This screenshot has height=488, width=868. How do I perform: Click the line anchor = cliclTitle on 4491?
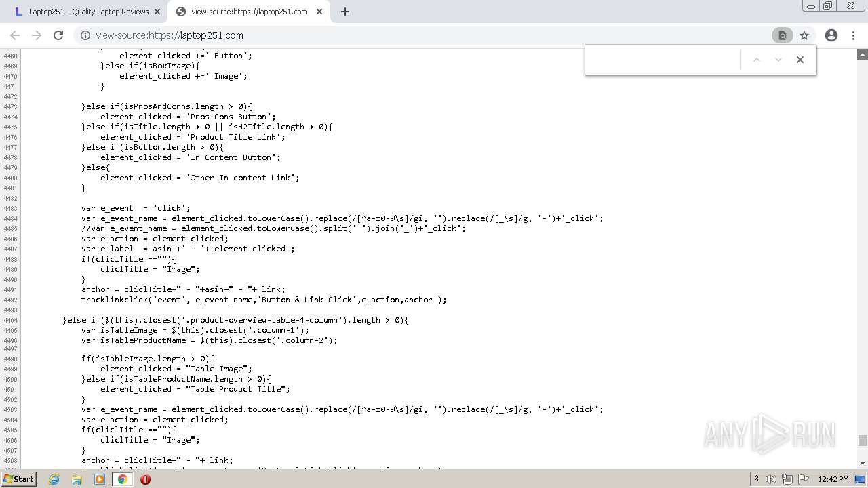point(183,289)
